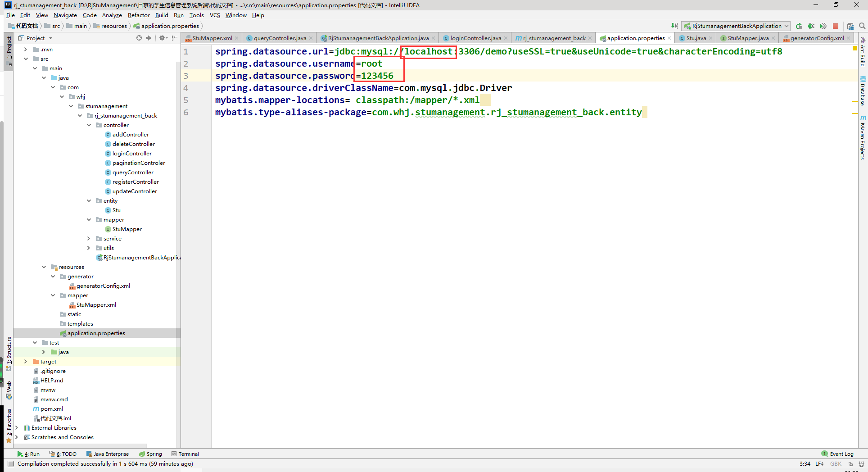The width and height of the screenshot is (868, 472).
Task: Place cursor on line 4 driverClassName
Action: click(x=363, y=88)
